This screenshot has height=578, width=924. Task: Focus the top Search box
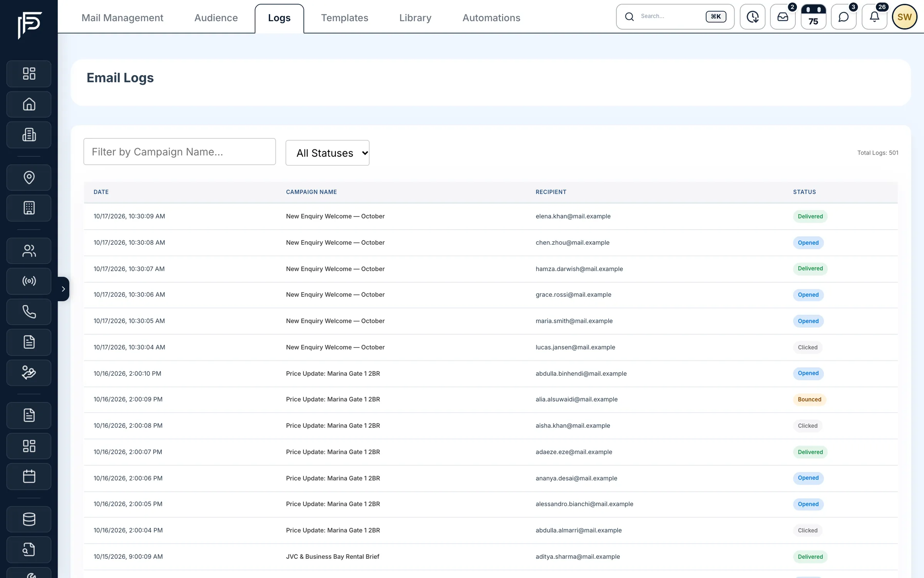click(675, 17)
